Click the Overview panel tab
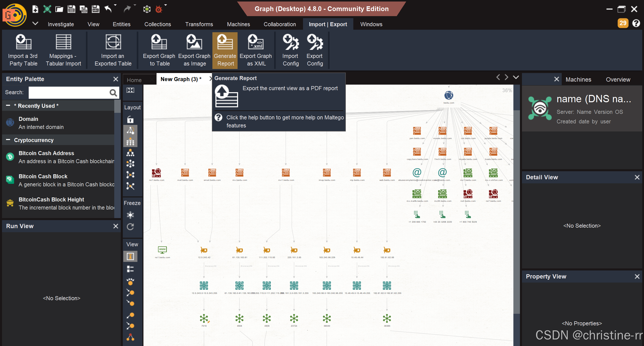 (618, 80)
